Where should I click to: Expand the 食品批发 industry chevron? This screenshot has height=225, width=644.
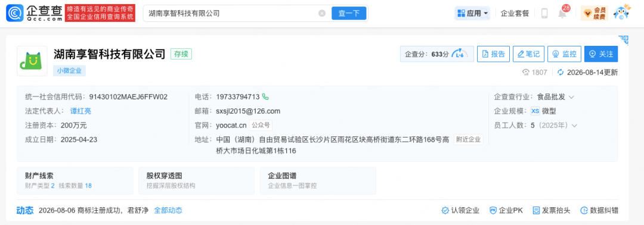(571, 97)
